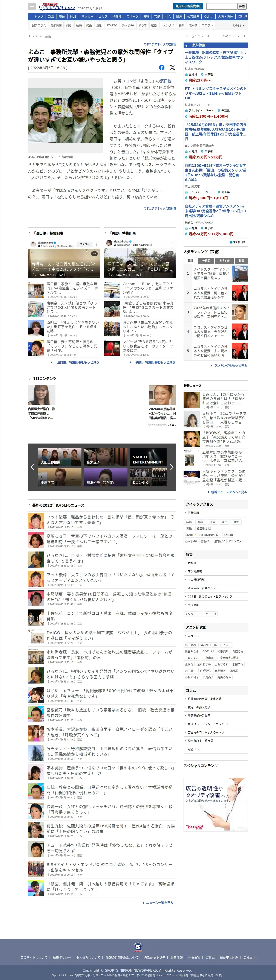Select 最新 ranking tab
This screenshot has height=980, width=276.
(190, 261)
